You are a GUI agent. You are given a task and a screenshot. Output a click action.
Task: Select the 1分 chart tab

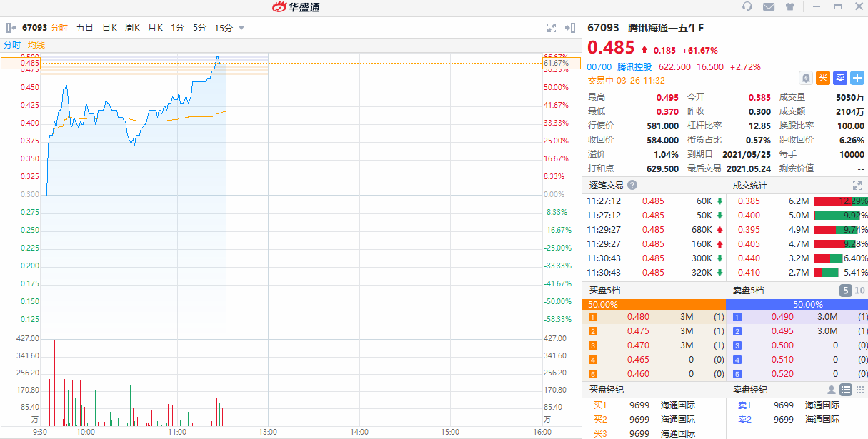coord(177,28)
